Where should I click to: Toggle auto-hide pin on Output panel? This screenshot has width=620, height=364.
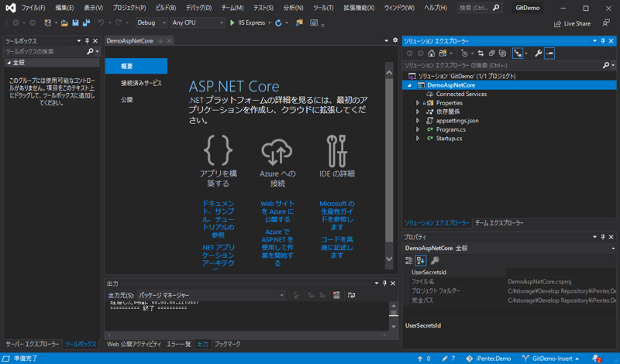384,283
